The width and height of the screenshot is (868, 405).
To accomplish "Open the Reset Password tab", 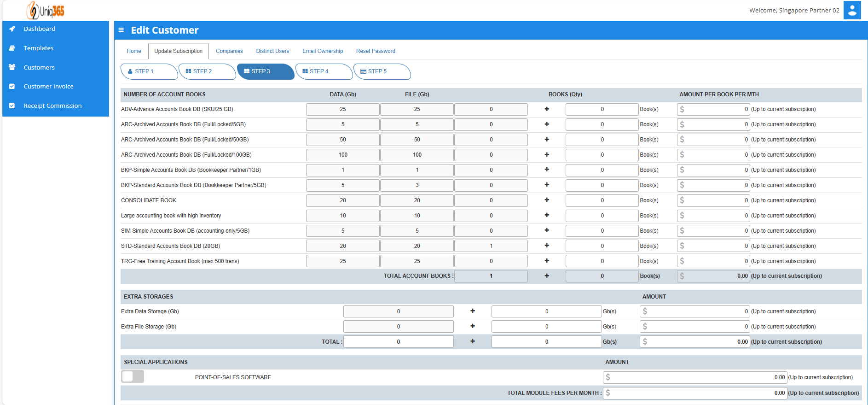I will pos(376,51).
